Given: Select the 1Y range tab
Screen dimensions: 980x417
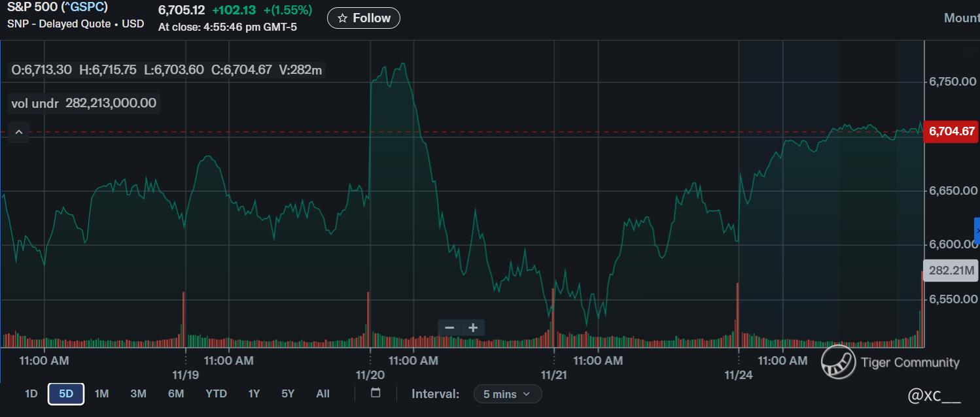Looking at the screenshot, I should 254,394.
